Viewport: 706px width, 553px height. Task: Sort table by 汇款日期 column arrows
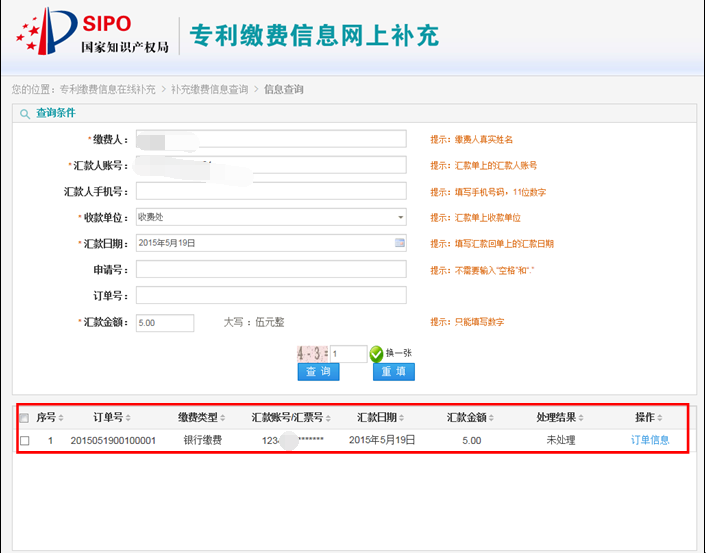click(401, 418)
